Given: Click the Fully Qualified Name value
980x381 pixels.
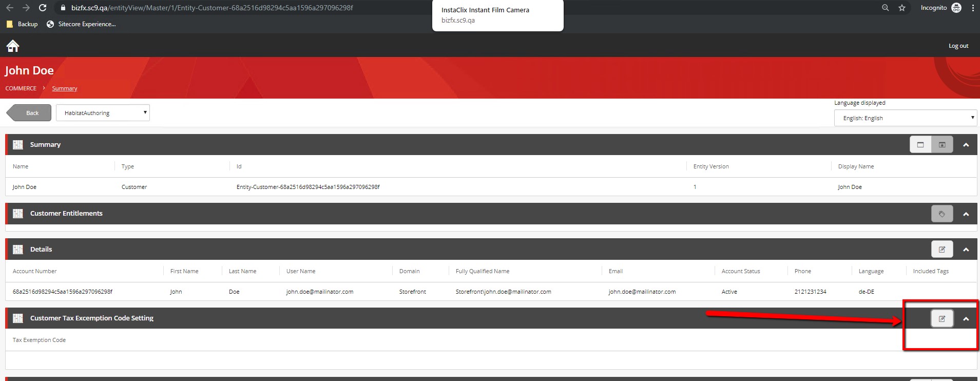Looking at the screenshot, I should coord(504,292).
